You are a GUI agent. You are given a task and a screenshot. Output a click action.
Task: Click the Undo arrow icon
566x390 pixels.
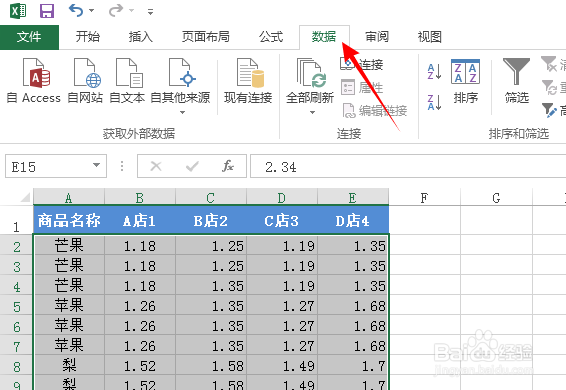coord(76,10)
